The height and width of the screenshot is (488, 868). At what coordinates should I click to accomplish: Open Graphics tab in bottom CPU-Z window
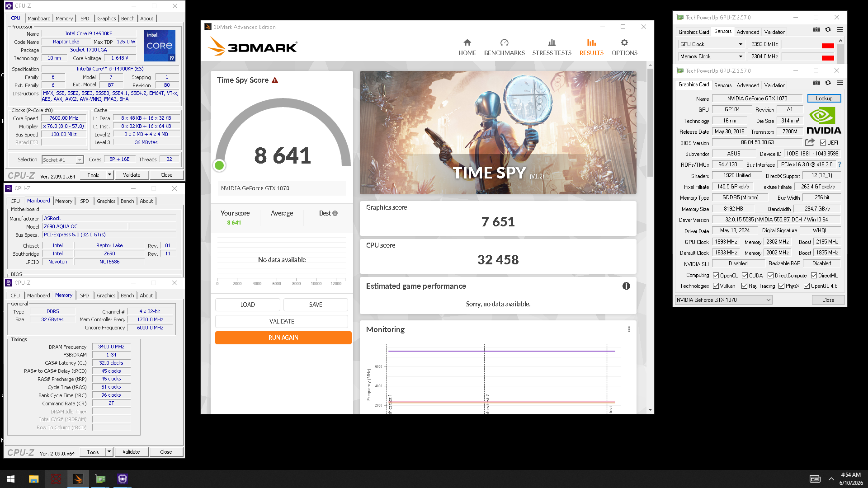(x=106, y=296)
